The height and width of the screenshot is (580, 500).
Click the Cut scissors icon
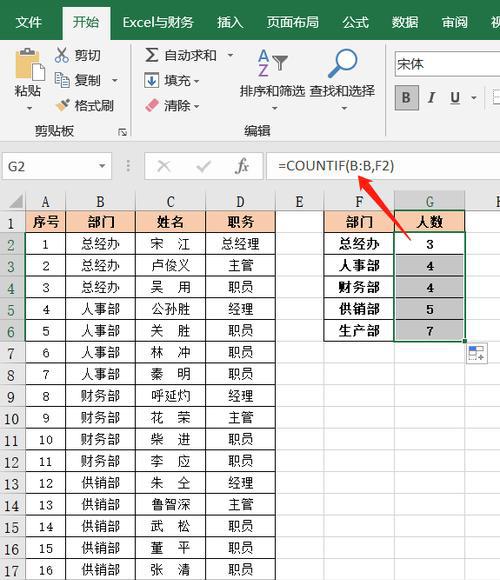tap(62, 55)
